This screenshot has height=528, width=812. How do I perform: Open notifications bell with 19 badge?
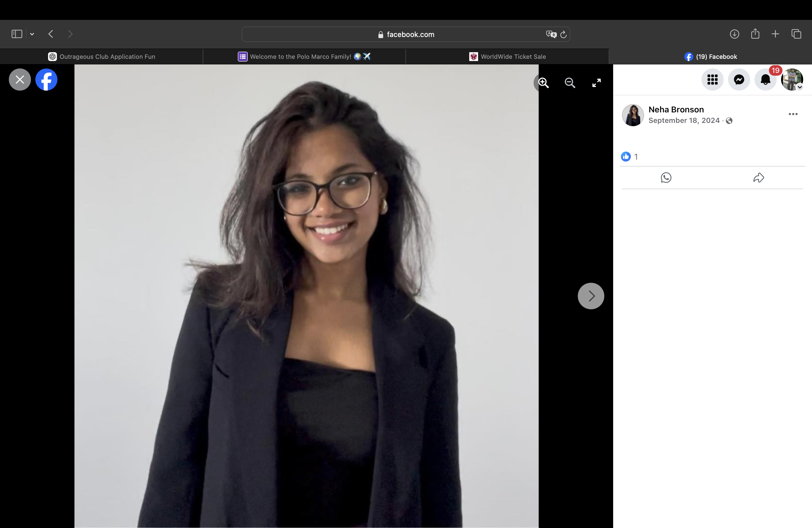click(x=765, y=80)
